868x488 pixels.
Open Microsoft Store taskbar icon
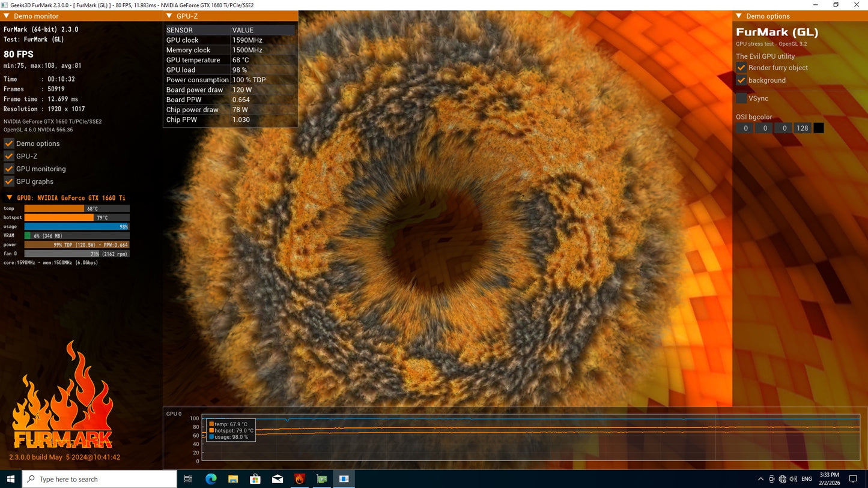pos(255,479)
